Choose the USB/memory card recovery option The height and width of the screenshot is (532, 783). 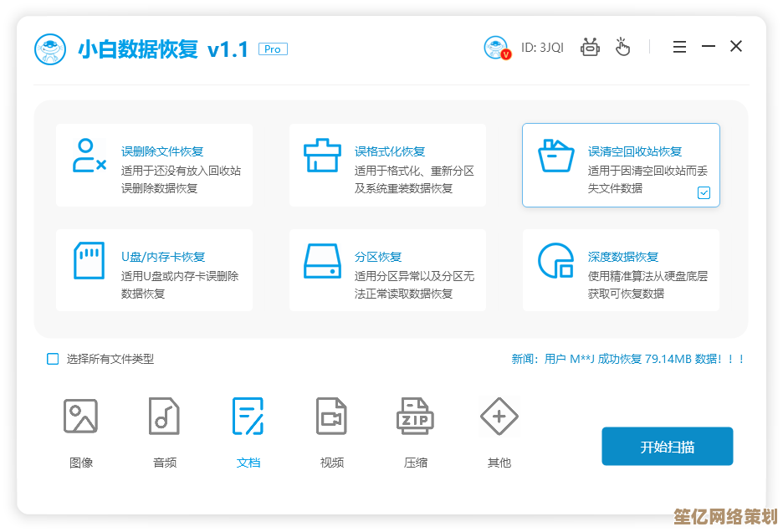pos(154,270)
